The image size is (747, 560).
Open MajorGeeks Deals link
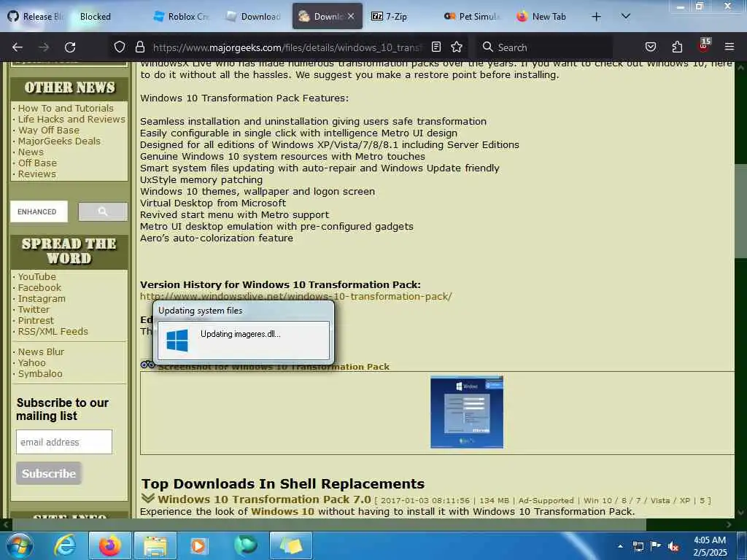pyautogui.click(x=59, y=141)
